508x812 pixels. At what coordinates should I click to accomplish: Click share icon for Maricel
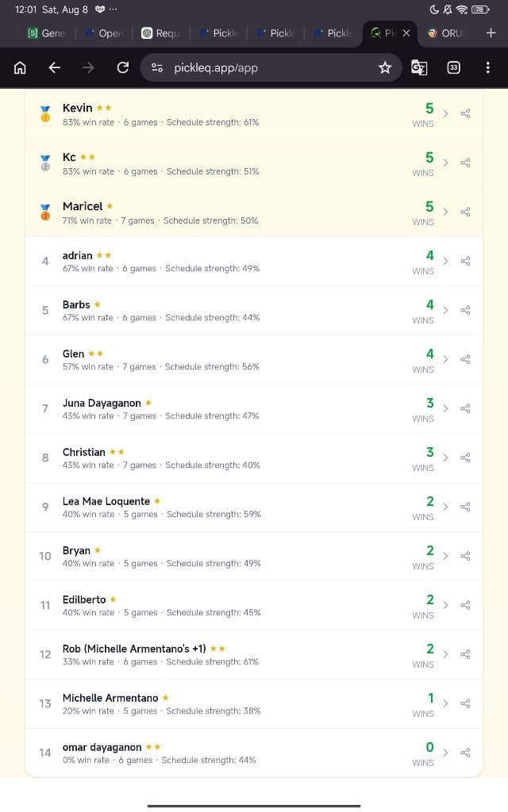[x=465, y=212]
